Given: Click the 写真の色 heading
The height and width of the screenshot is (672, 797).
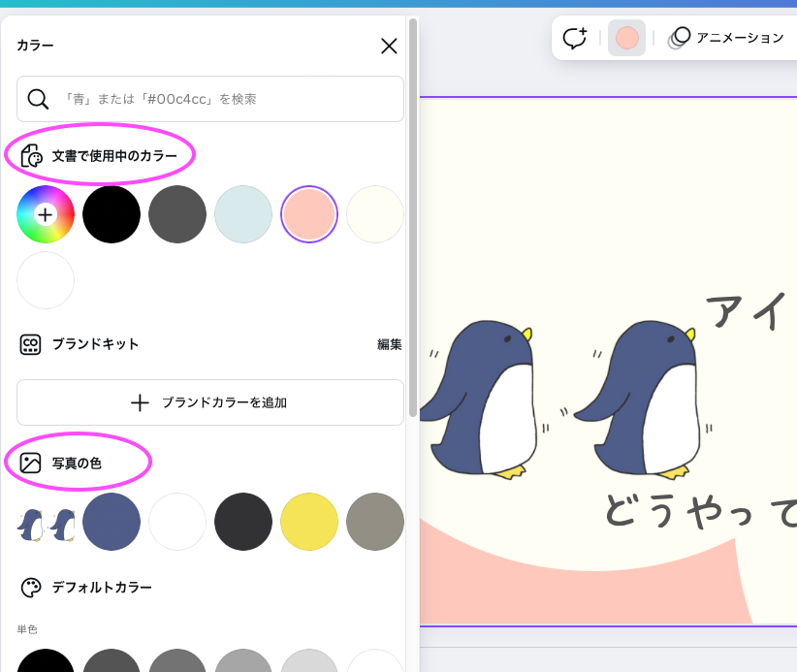Looking at the screenshot, I should pos(77,464).
